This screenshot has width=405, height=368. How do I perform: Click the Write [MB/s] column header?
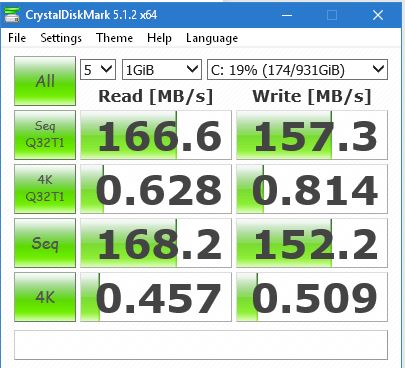point(312,97)
